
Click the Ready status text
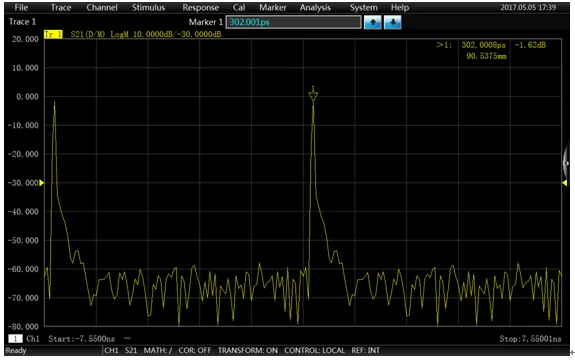tap(16, 351)
